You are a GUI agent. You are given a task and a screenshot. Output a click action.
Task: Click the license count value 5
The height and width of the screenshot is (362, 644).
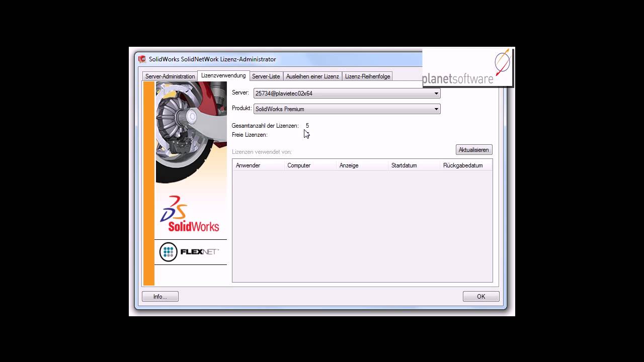tap(307, 126)
